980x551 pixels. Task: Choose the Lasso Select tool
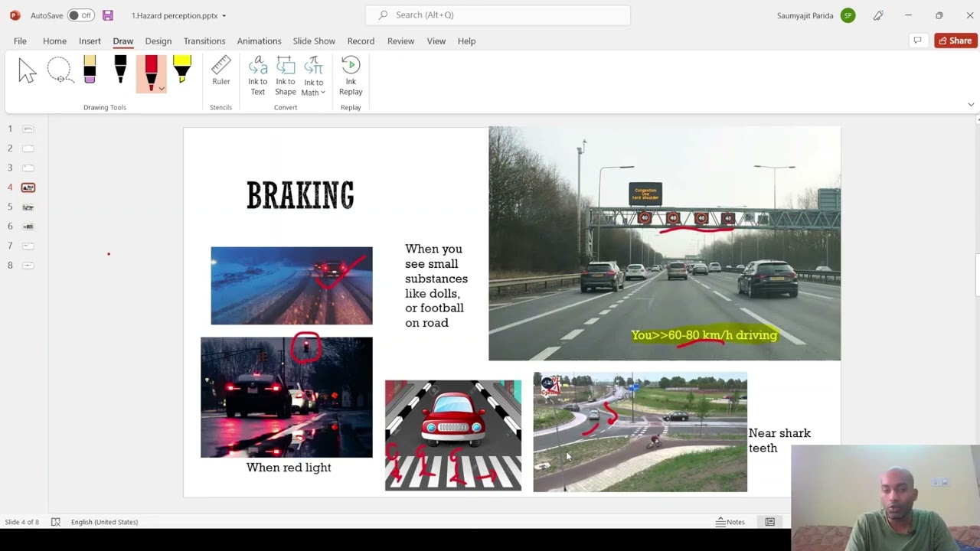click(x=60, y=71)
